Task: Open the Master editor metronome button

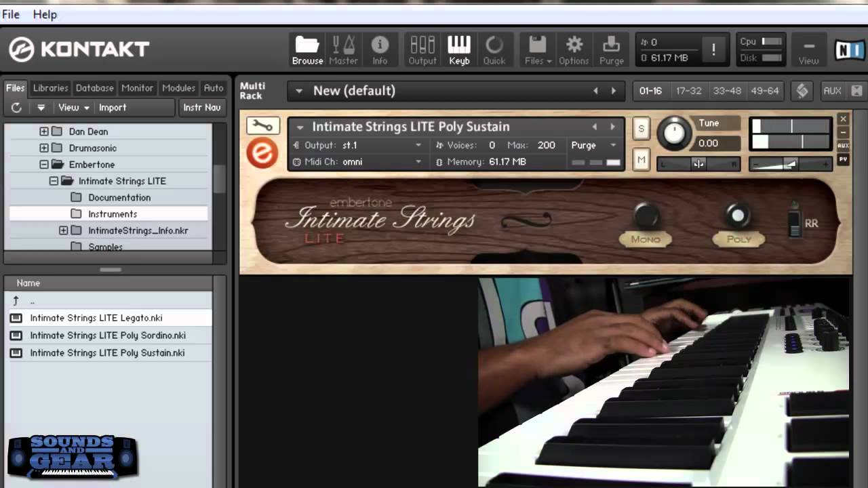Action: pyautogui.click(x=343, y=51)
